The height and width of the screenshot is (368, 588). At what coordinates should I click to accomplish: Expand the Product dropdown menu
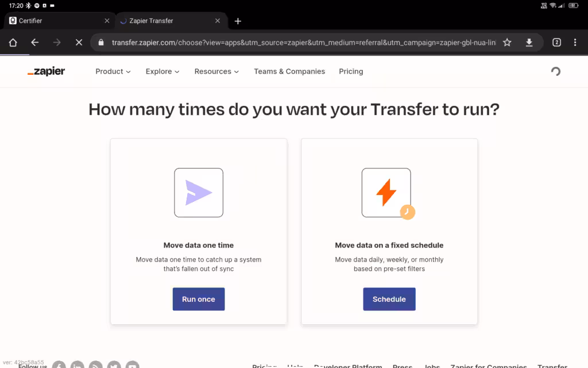tap(113, 71)
